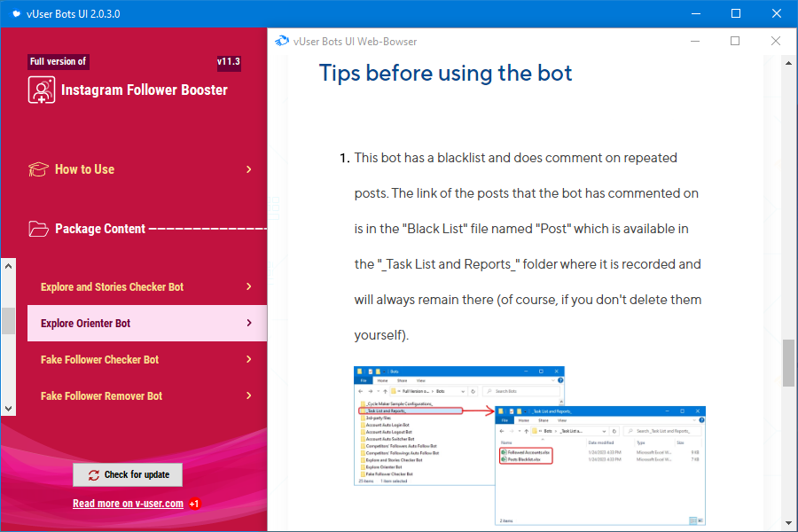Click the bot list scroll down arrow
The image size is (798, 532).
pos(8,408)
